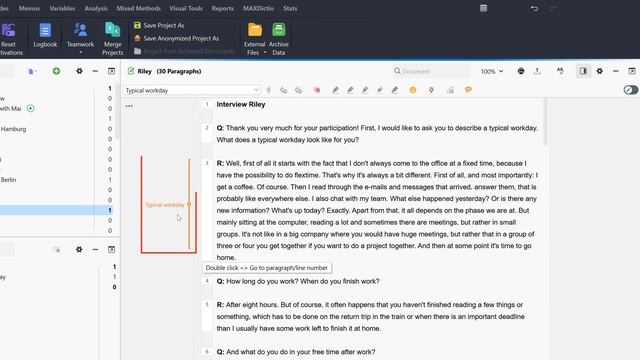Open the Analysis tab
This screenshot has width=640, height=360.
click(96, 8)
